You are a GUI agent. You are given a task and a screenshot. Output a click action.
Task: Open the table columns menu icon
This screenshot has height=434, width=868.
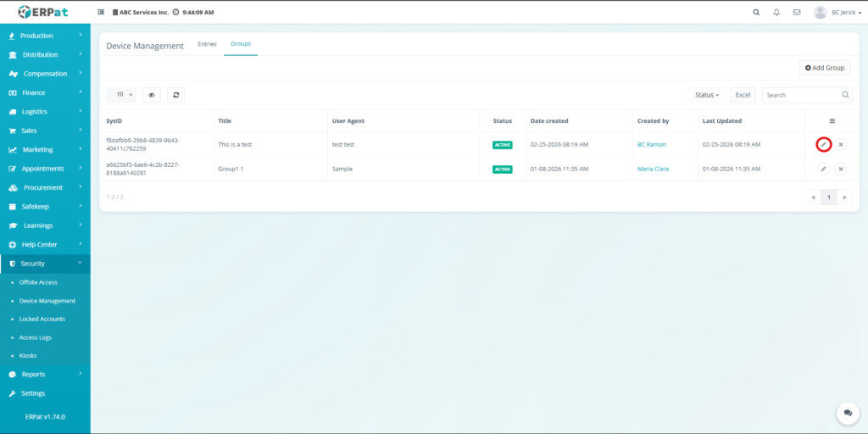pos(832,121)
